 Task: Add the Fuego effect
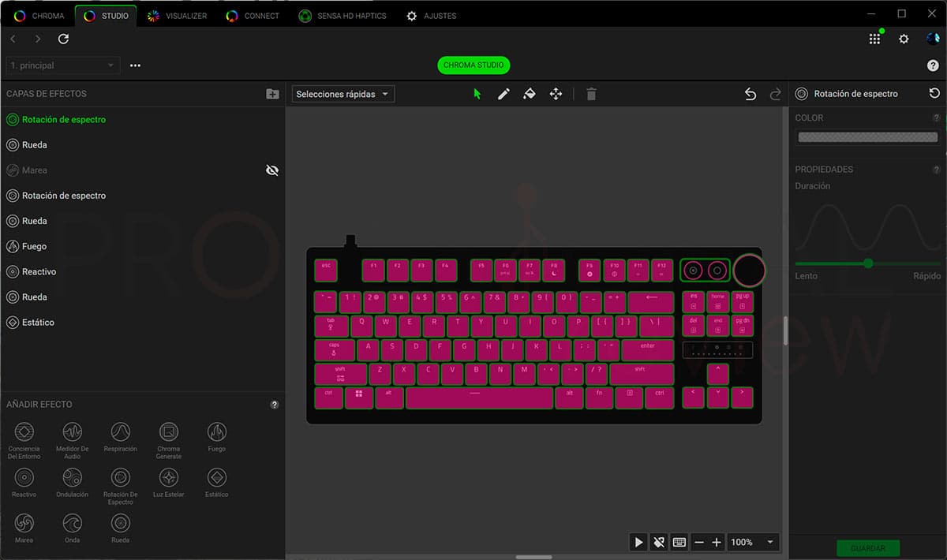coord(216,437)
